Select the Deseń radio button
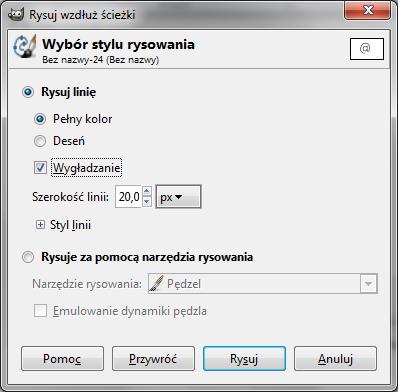The image size is (398, 392). [40, 141]
